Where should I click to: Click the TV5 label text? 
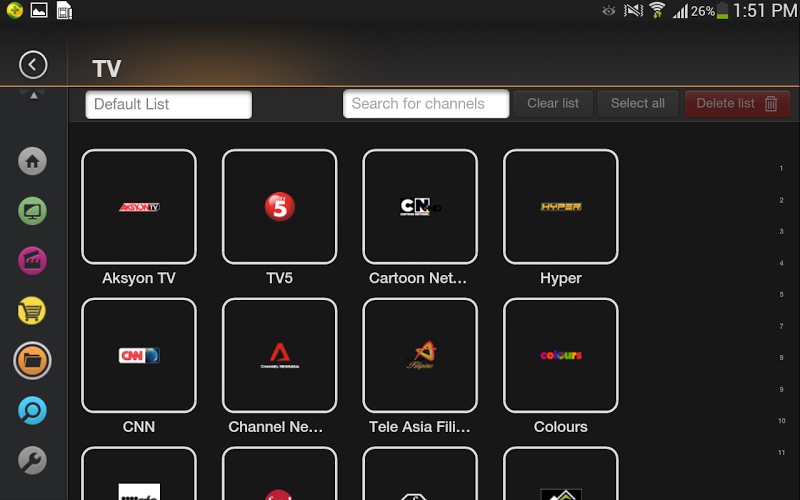click(x=280, y=278)
